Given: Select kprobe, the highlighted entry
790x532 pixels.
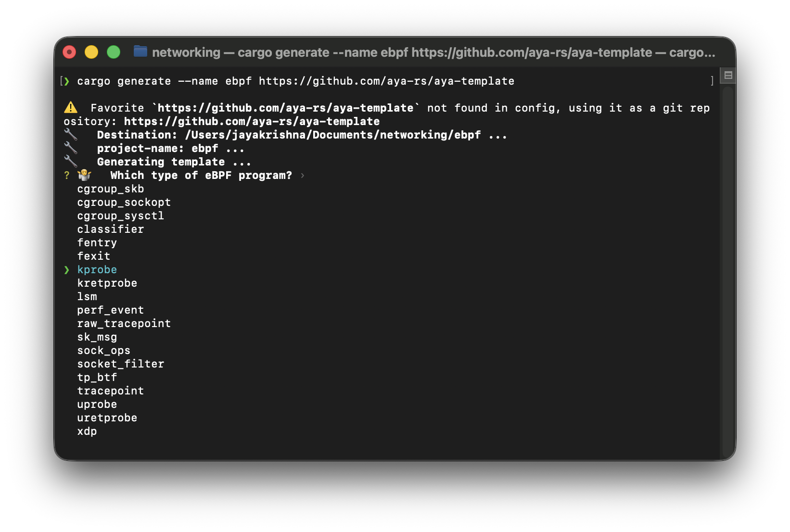Looking at the screenshot, I should coord(97,269).
